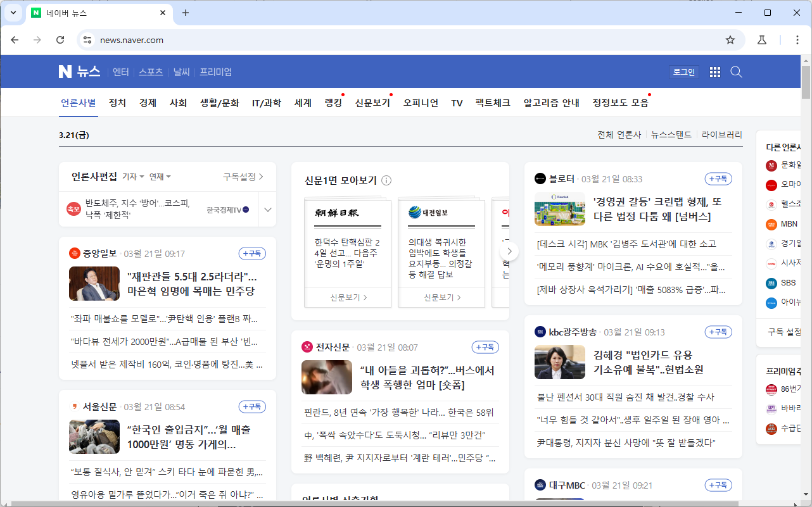Open 뉴스스탠드 link
This screenshot has width=812, height=507.
coord(671,135)
